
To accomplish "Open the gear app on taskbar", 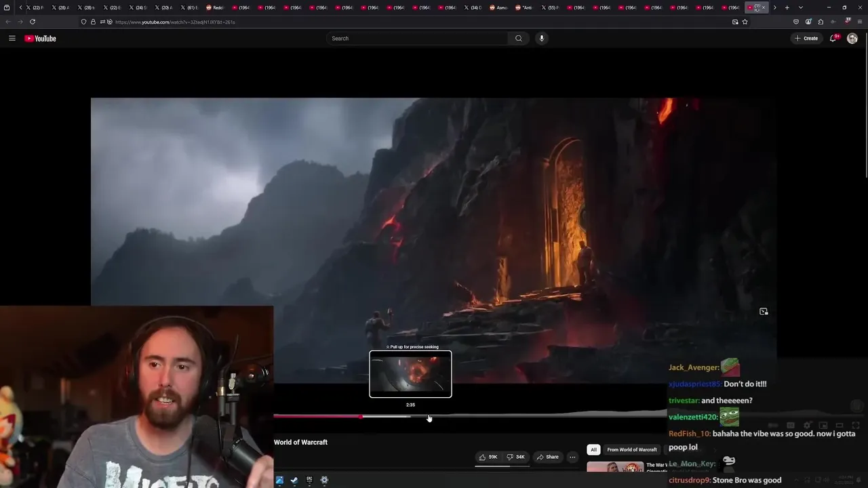I will 324,480.
